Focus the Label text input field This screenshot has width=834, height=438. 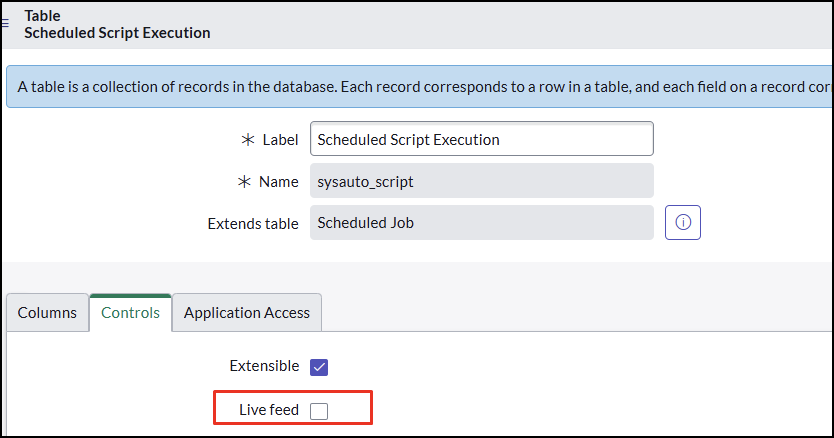click(x=481, y=139)
